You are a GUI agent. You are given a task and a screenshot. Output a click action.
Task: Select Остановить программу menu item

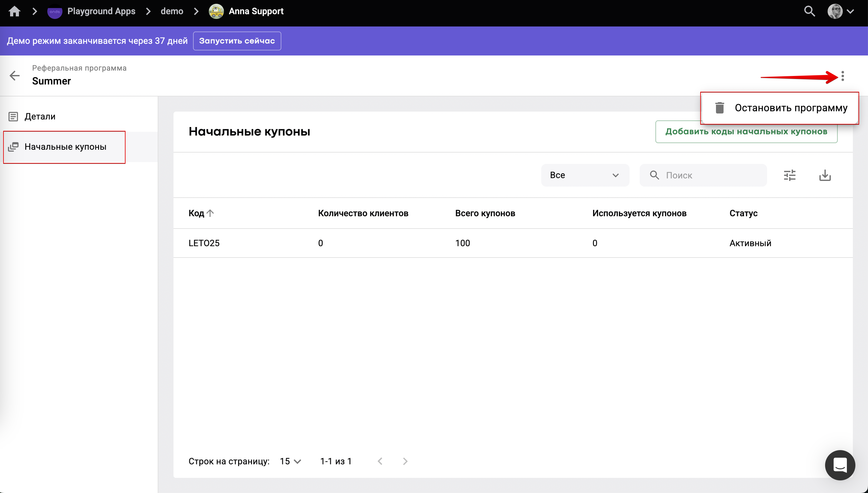click(x=791, y=108)
